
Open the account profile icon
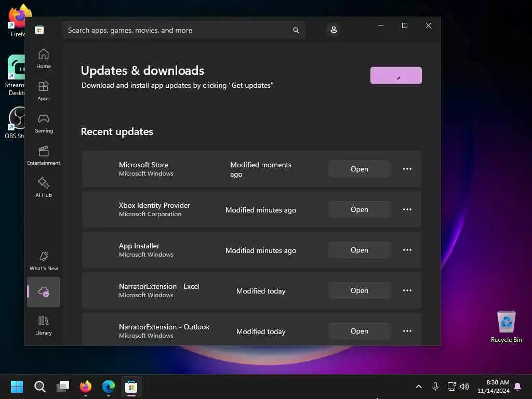(334, 30)
